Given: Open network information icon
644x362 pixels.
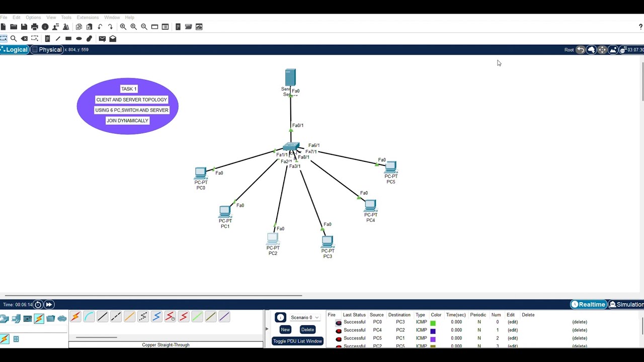Looking at the screenshot, I should (x=45, y=27).
